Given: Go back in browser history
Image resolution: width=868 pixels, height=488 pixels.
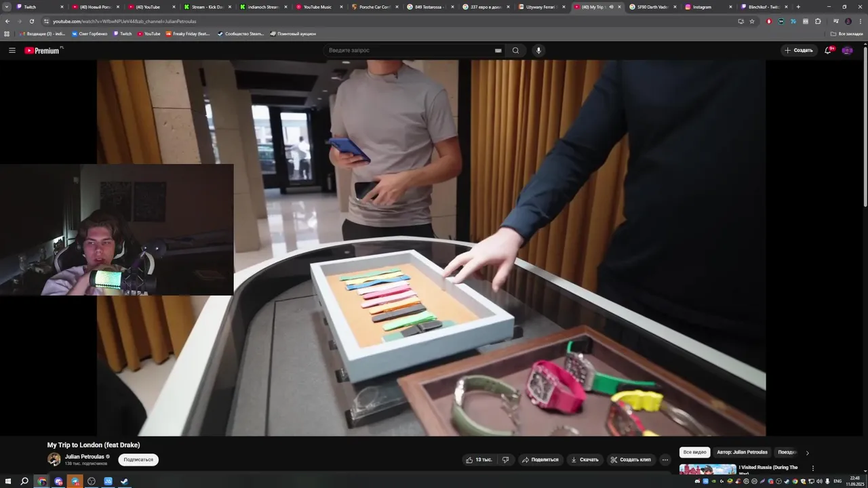Looking at the screenshot, I should point(7,21).
